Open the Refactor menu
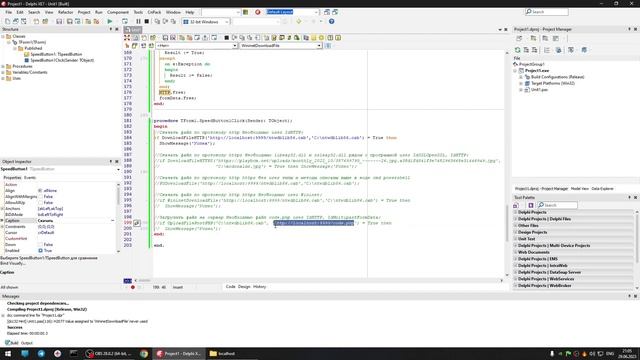 click(x=65, y=12)
